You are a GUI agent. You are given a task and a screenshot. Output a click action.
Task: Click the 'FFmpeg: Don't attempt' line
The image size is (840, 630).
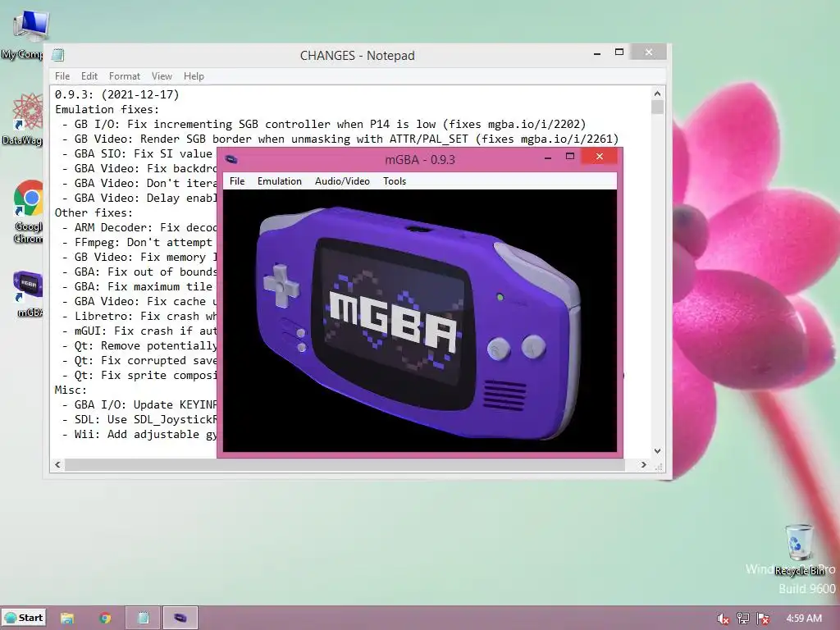pos(139,243)
